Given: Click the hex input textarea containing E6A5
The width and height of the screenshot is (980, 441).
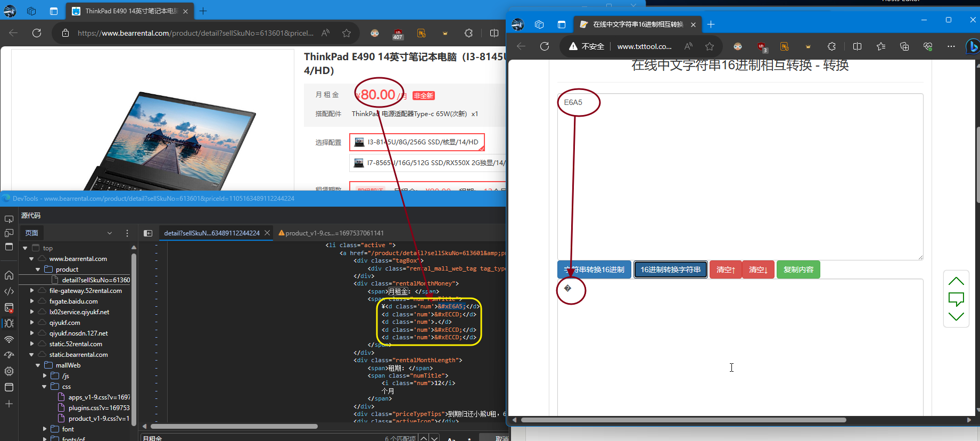Looking at the screenshot, I should coord(740,176).
